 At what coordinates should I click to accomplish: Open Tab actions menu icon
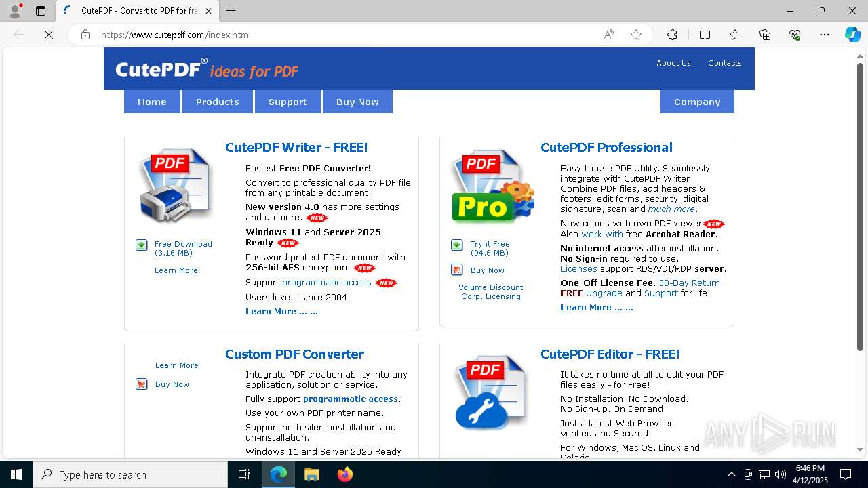pos(41,11)
